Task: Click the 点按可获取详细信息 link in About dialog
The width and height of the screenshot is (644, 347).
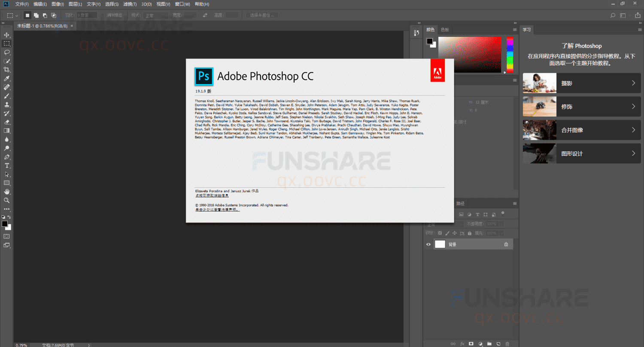Action: click(212, 195)
